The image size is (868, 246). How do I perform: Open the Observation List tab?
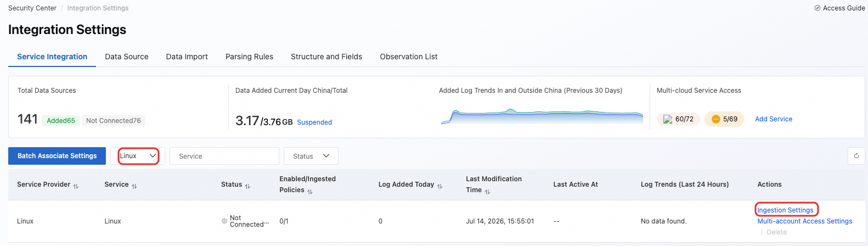coord(409,57)
